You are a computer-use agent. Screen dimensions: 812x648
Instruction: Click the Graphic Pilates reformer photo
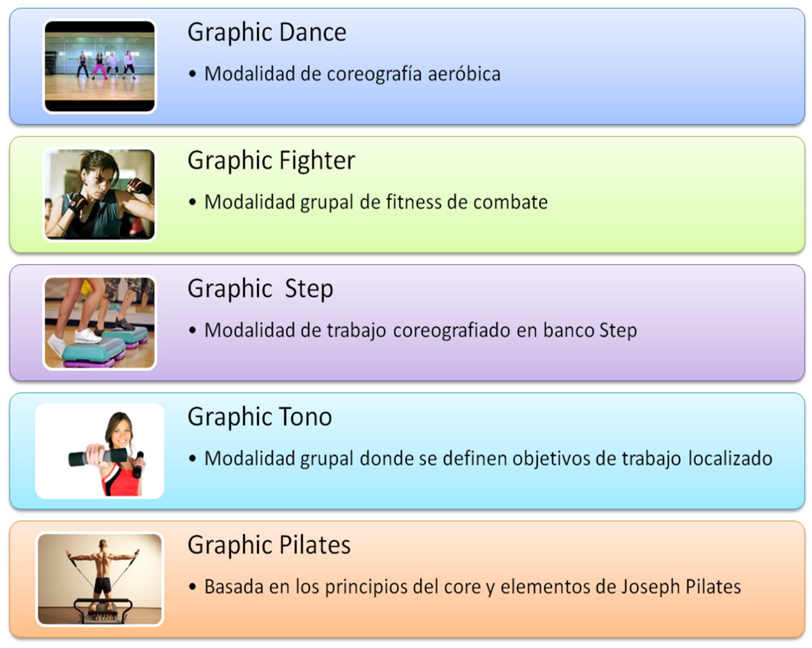[x=100, y=579]
